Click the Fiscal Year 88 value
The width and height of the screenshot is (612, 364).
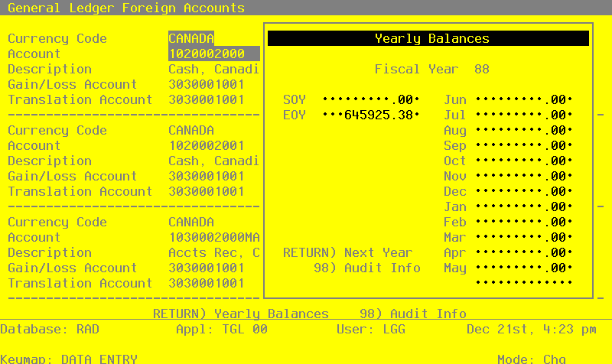click(x=482, y=69)
